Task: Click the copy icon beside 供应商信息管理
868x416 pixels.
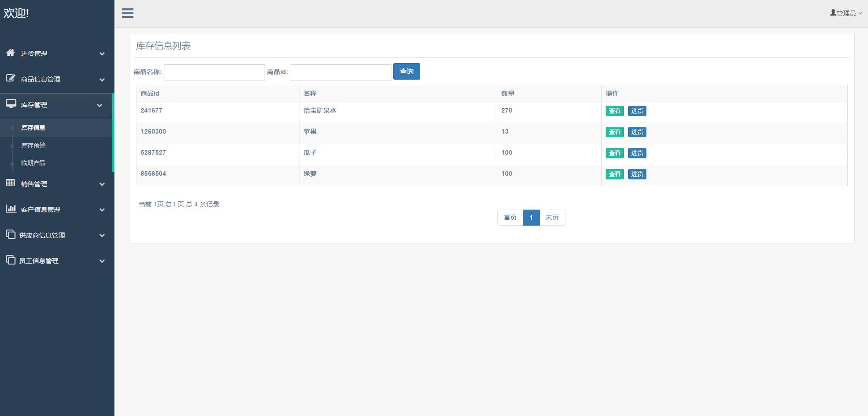Action: tap(11, 234)
